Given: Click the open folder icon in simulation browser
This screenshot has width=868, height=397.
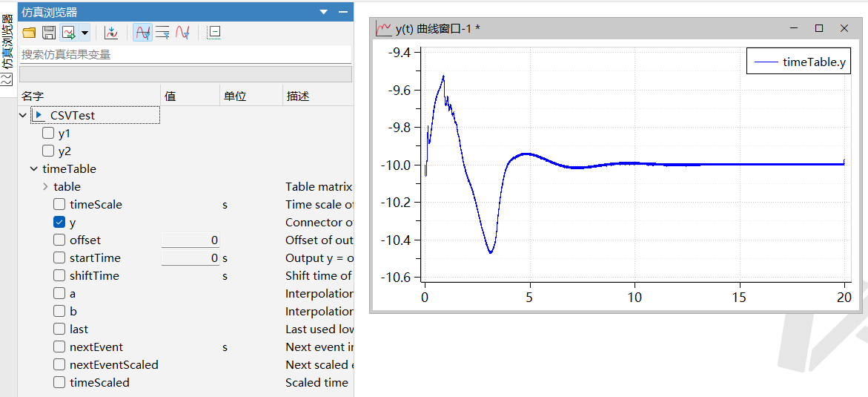Looking at the screenshot, I should pos(29,33).
